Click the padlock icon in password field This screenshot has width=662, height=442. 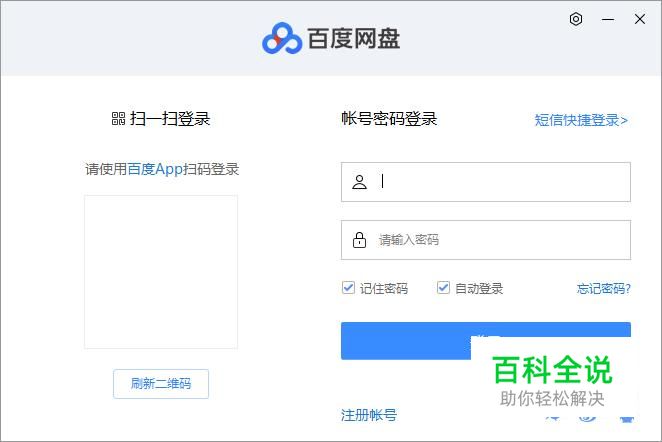point(359,240)
